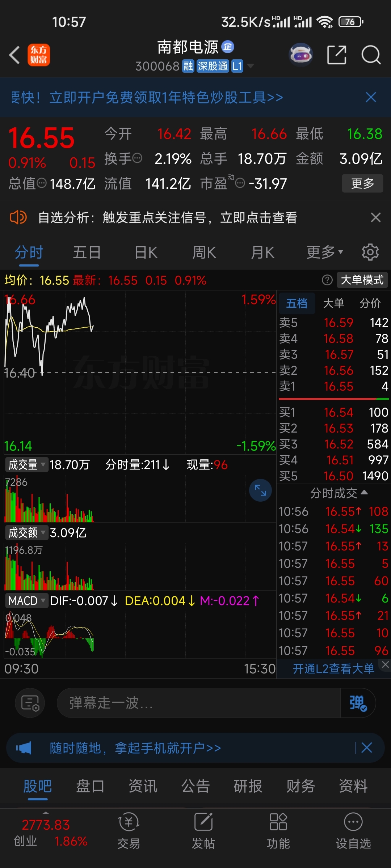Tap the 融 margin badge

tap(188, 66)
